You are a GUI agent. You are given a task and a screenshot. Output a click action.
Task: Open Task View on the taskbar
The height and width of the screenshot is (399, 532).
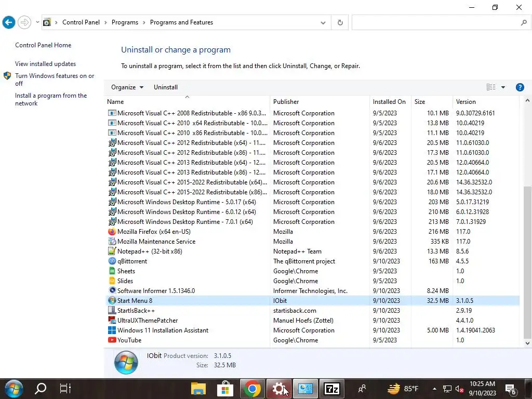pos(65,389)
